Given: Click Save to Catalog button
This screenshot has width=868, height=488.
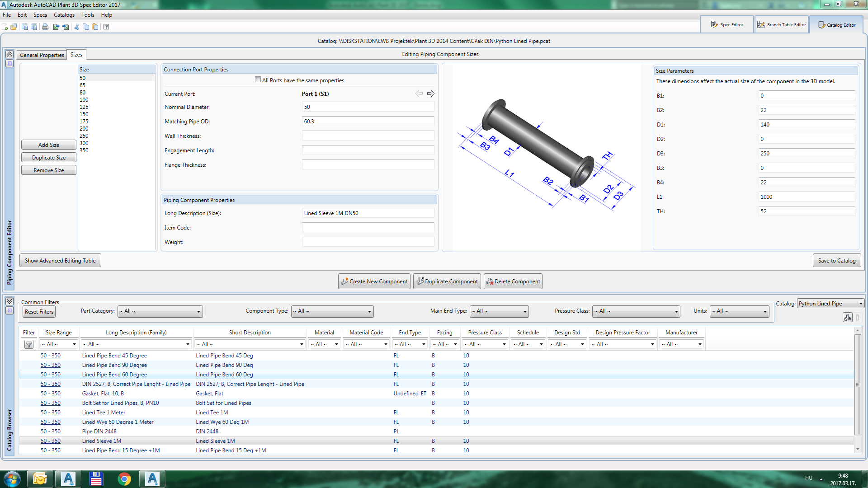Looking at the screenshot, I should (x=836, y=261).
